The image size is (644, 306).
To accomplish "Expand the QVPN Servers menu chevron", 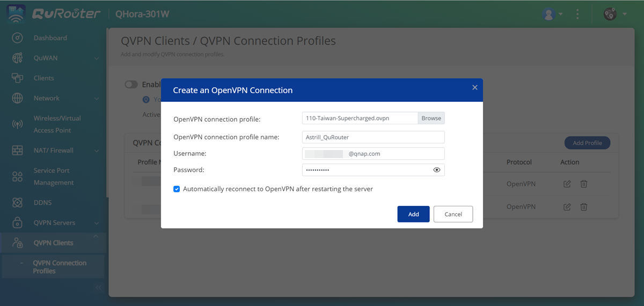I will (97, 223).
